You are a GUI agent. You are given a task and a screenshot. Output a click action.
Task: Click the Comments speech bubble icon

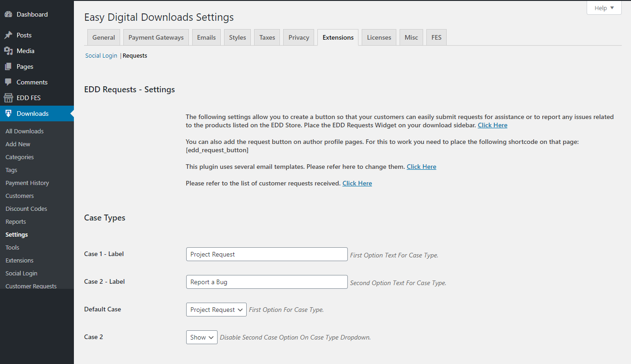[8, 82]
